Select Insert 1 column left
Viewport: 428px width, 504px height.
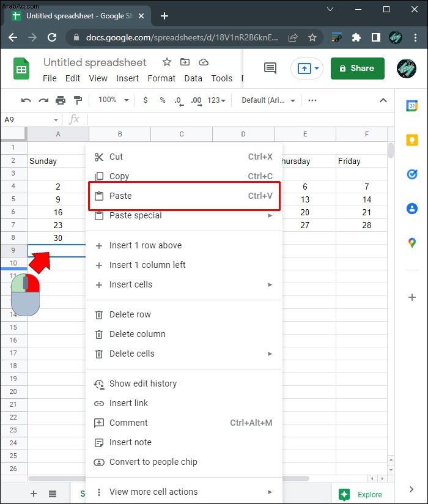coord(184,265)
